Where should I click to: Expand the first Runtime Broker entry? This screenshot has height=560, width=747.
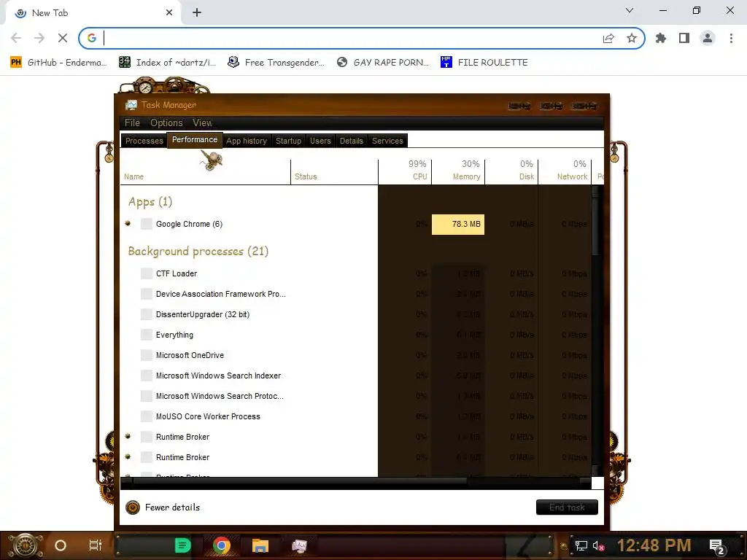pos(128,436)
